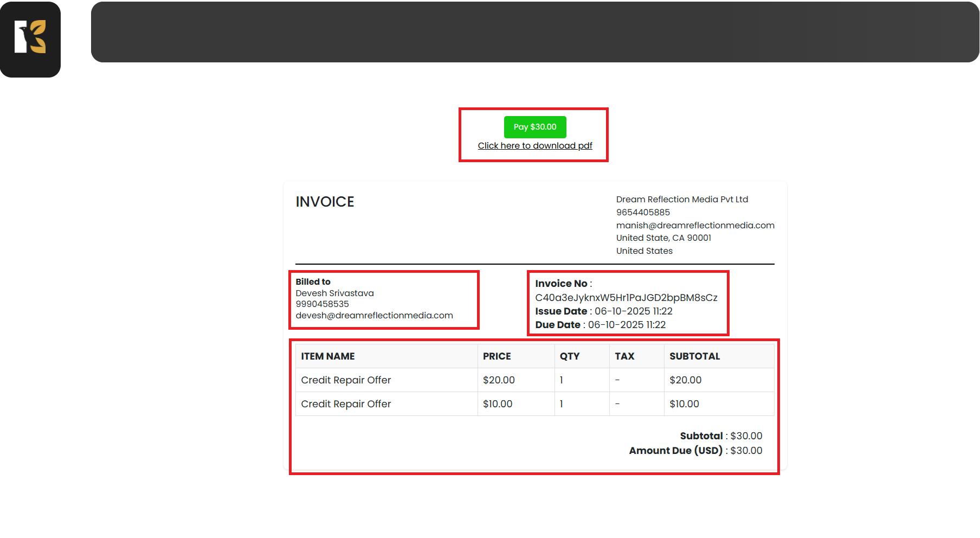
Task: Click the PRICE column header
Action: (x=497, y=356)
